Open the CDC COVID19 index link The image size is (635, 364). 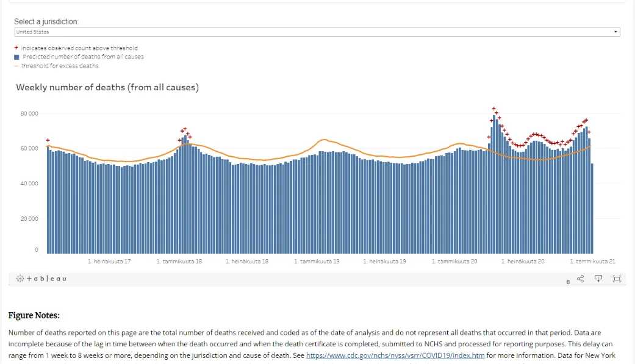[x=395, y=355]
